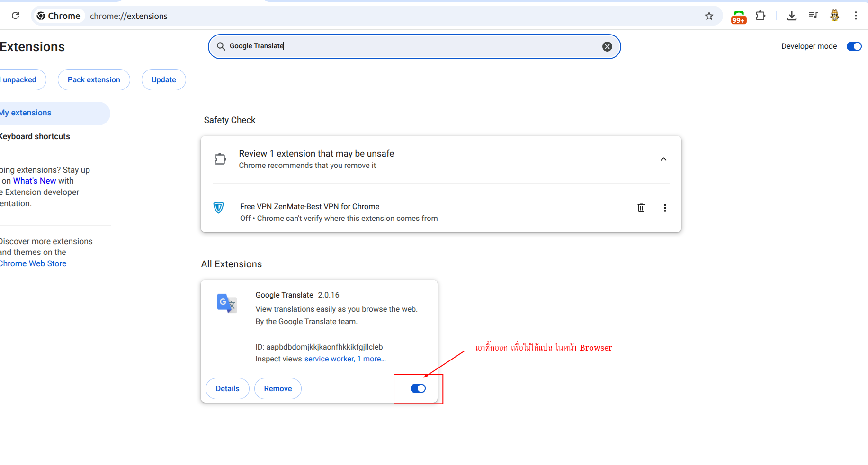
Task: Open more options for ZenMate VPN
Action: pos(665,208)
